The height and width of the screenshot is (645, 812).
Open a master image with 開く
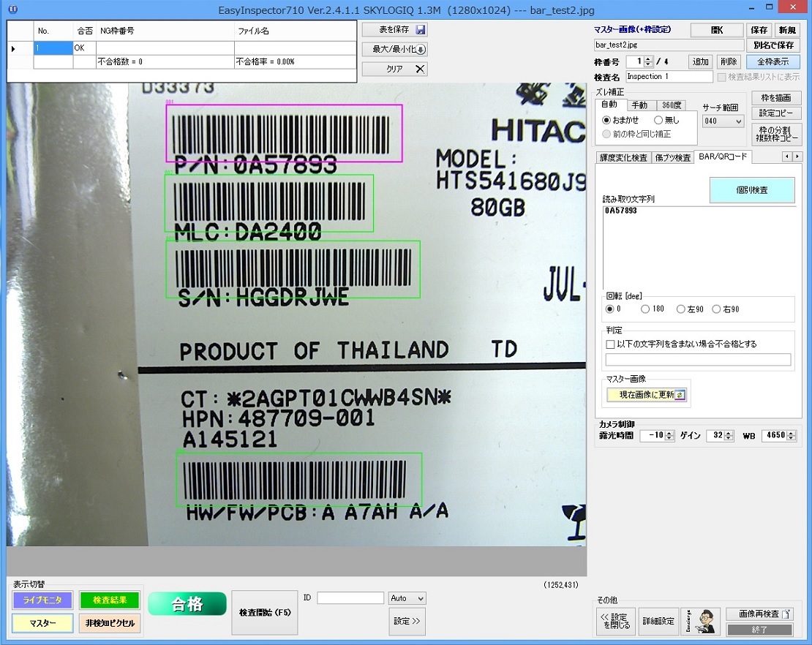tap(717, 30)
